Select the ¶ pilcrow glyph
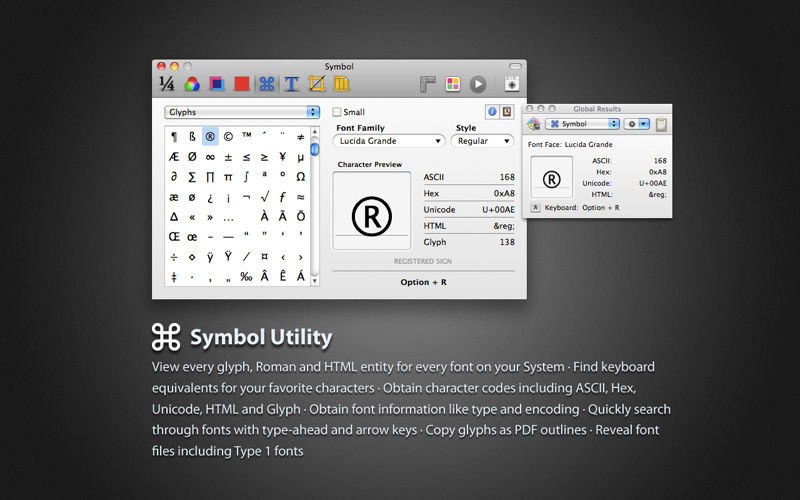 pyautogui.click(x=174, y=137)
